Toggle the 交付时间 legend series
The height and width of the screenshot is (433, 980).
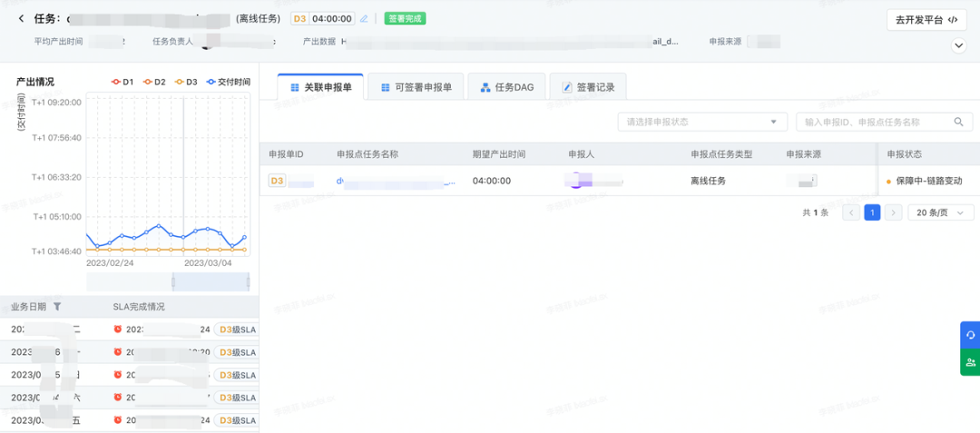click(x=229, y=82)
